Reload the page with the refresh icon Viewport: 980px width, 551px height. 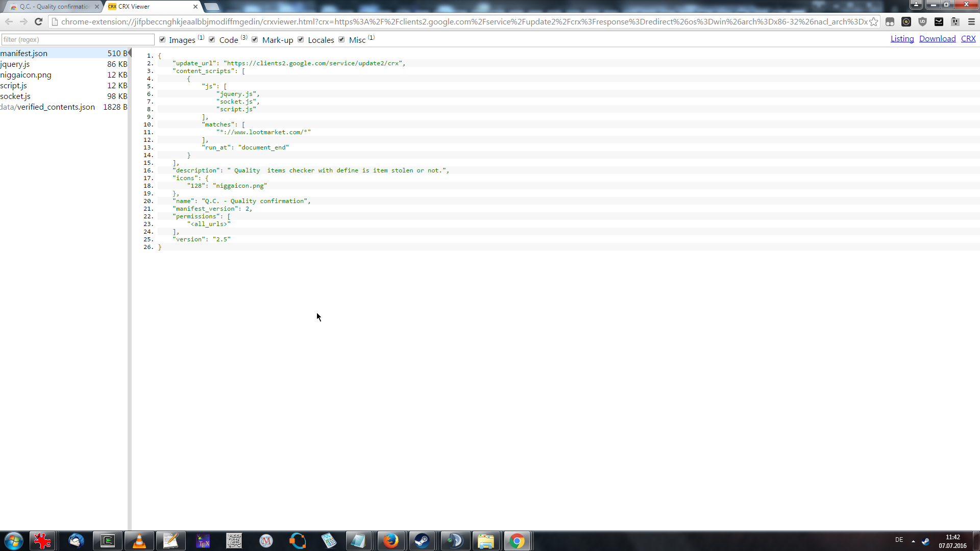(x=38, y=22)
